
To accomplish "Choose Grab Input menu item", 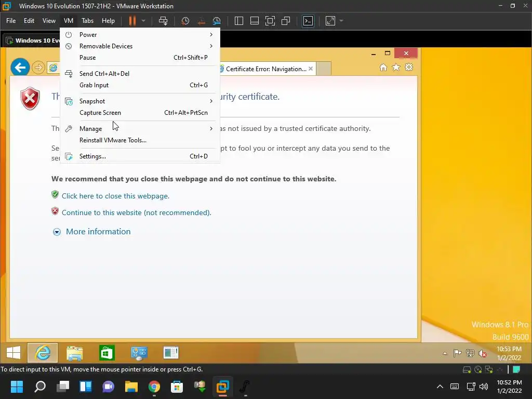I will click(140, 85).
